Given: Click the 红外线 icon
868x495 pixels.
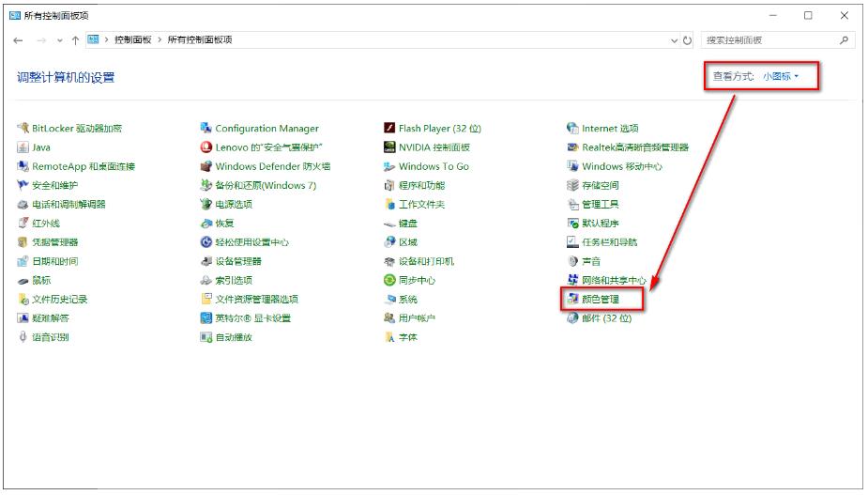Looking at the screenshot, I should point(23,224).
